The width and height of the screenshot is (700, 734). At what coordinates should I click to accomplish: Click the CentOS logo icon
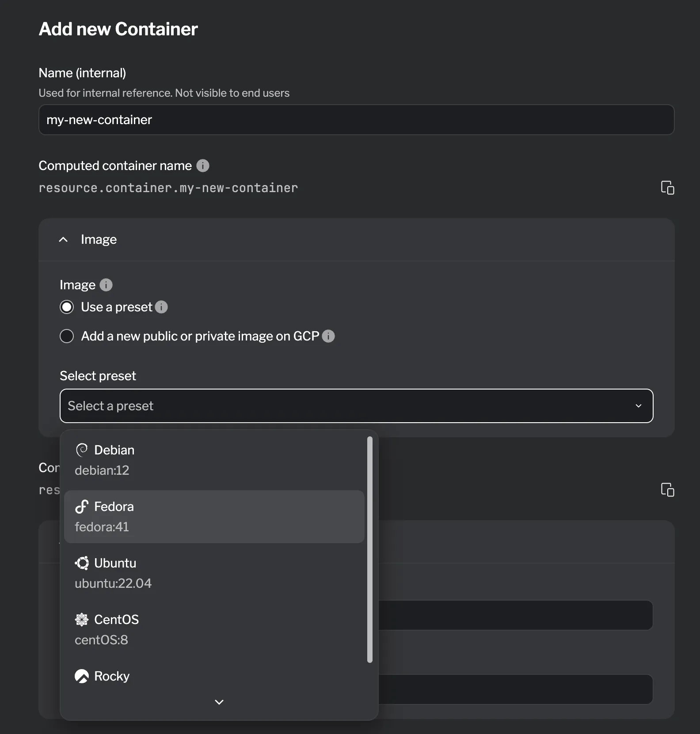pyautogui.click(x=82, y=620)
